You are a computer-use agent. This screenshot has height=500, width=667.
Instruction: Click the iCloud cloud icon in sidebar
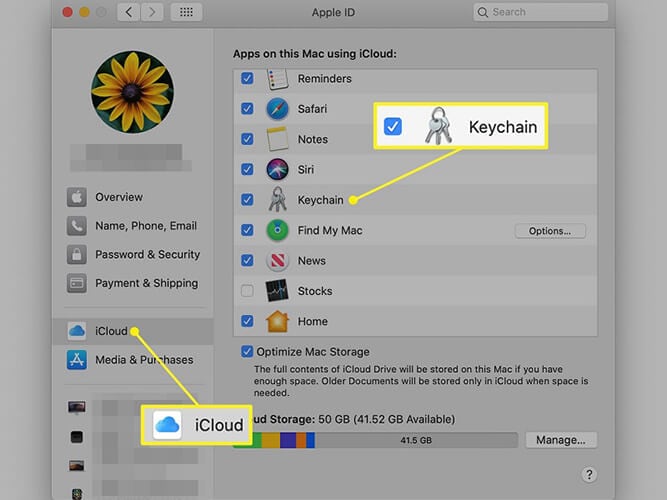(77, 331)
